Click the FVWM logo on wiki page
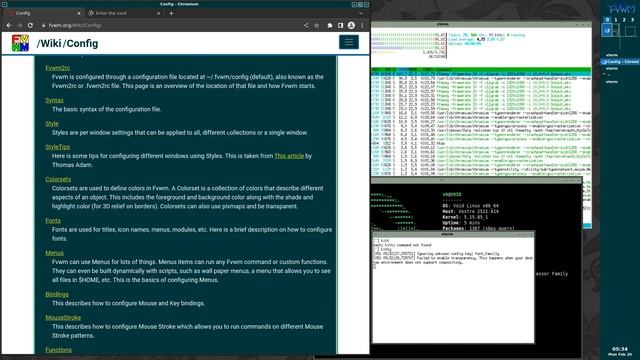The height and width of the screenshot is (360, 640). tap(20, 43)
